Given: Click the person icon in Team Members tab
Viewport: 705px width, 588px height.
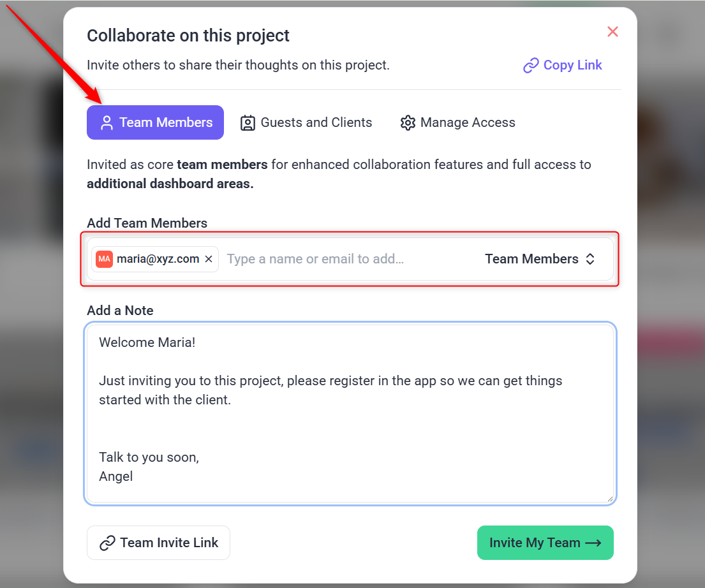Looking at the screenshot, I should 107,122.
